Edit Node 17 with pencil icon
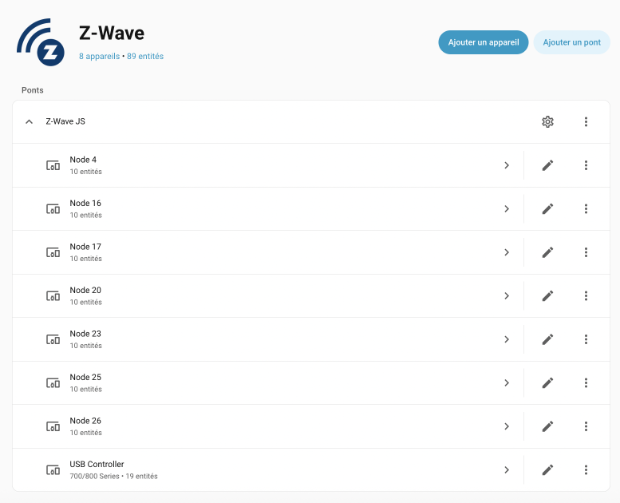 (x=547, y=252)
